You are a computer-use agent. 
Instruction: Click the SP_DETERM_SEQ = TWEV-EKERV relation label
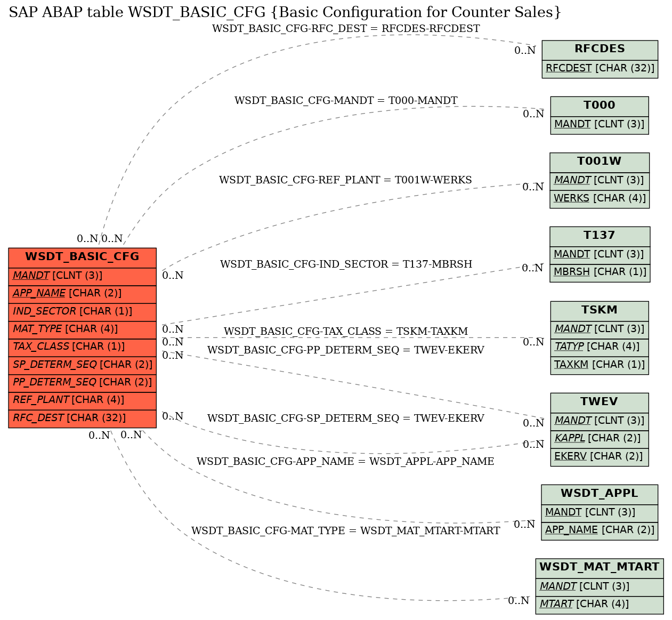[346, 418]
